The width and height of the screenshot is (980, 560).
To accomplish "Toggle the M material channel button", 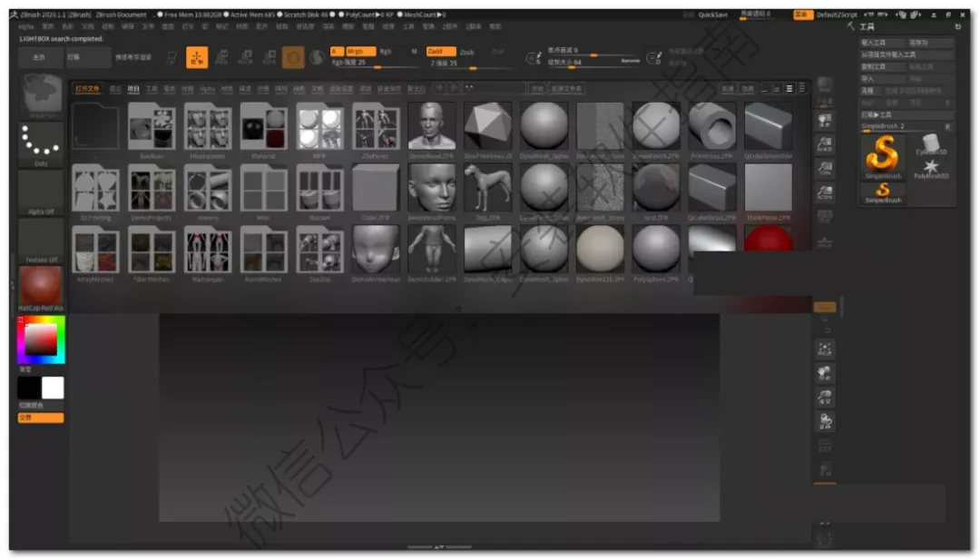I will [x=414, y=51].
